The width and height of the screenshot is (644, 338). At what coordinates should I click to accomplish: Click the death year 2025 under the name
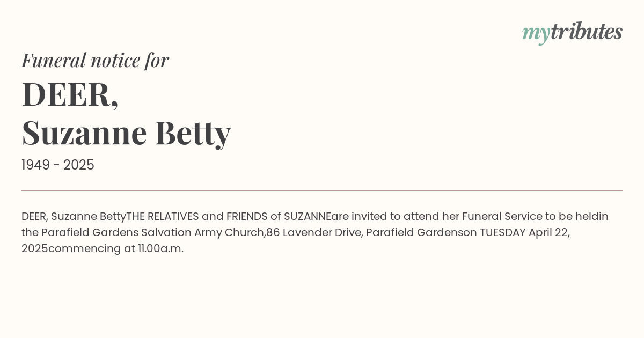[79, 165]
